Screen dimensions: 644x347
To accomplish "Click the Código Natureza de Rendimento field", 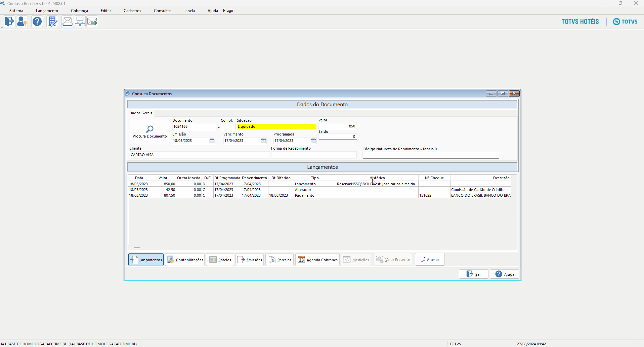I will [431, 155].
